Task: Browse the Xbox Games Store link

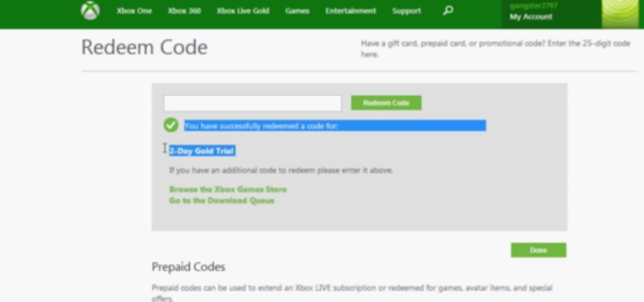Action: click(x=228, y=189)
